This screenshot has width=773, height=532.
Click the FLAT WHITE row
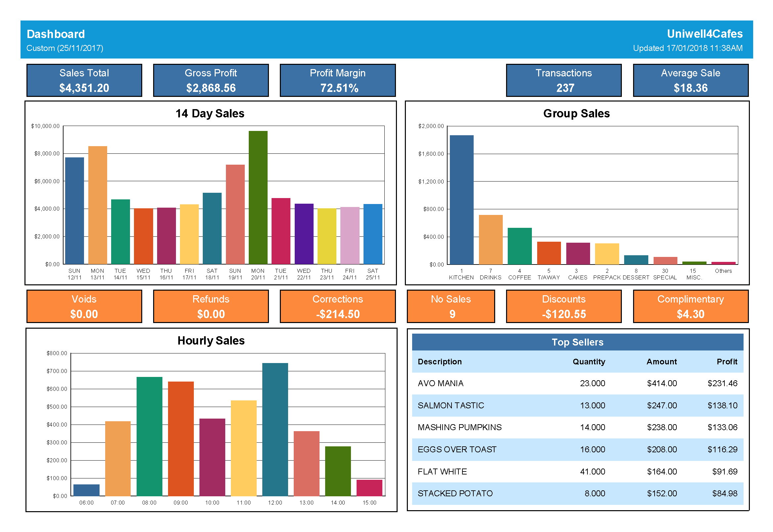(x=577, y=471)
